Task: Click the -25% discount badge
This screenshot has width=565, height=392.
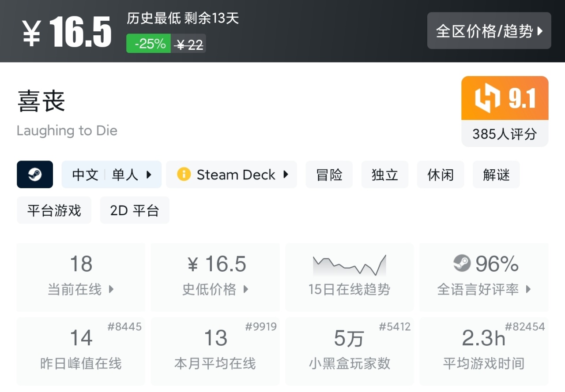Action: 149,44
